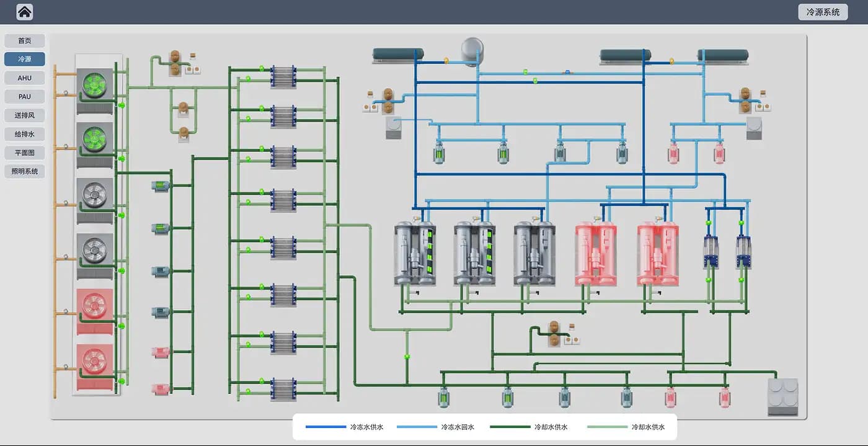868x446 pixels.
Task: Click the four-fan unit at bottom right corner
Action: (783, 397)
